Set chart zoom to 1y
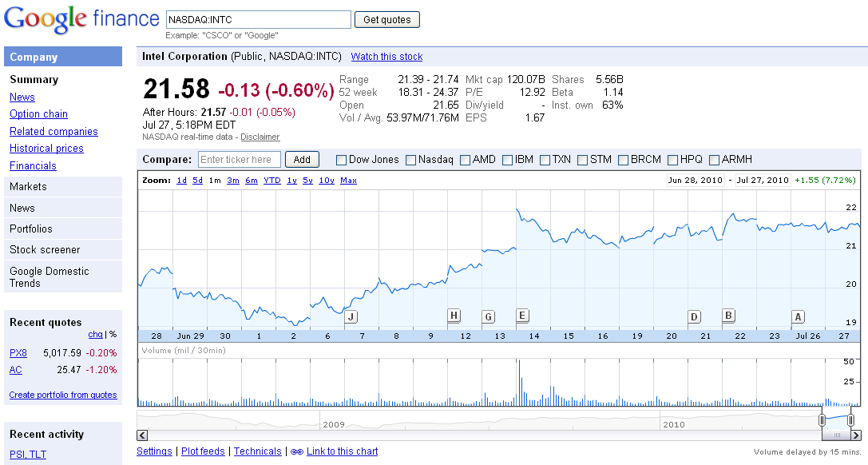The image size is (868, 465). pyautogui.click(x=291, y=181)
